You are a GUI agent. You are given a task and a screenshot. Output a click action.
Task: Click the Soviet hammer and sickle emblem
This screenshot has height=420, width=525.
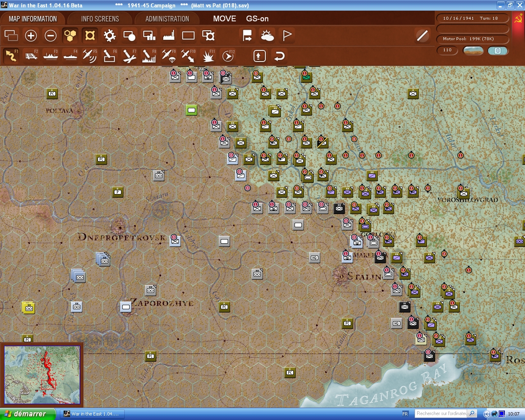point(518,19)
